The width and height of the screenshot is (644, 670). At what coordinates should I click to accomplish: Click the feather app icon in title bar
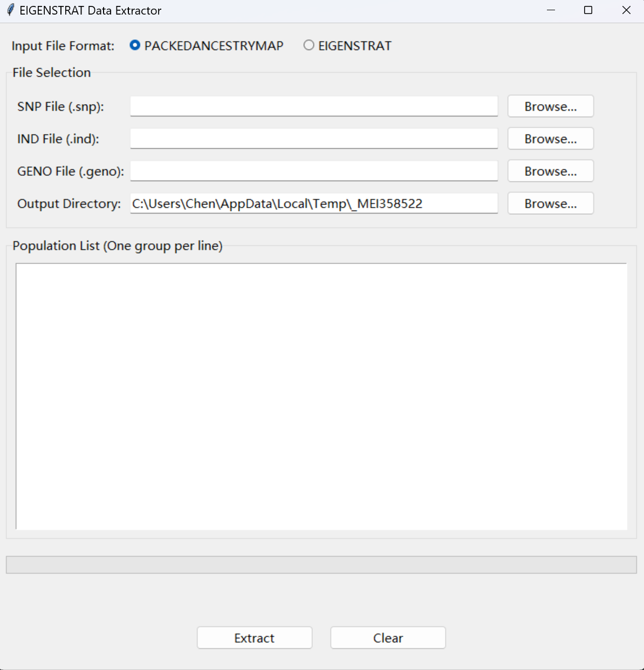point(10,10)
